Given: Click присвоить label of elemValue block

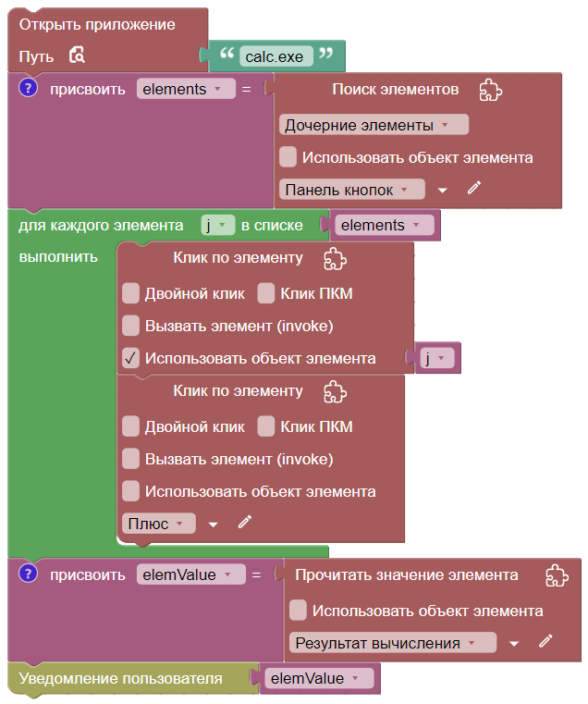Looking at the screenshot, I should 88,574.
